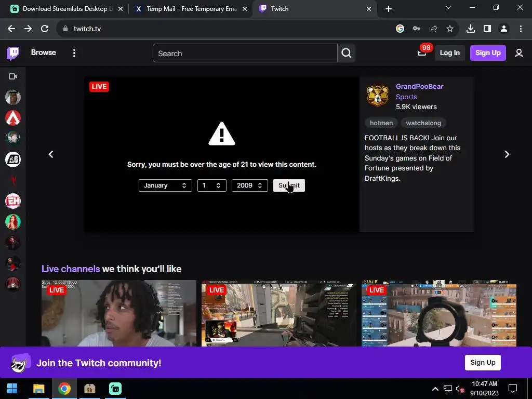Viewport: 532px width, 399px height.
Task: Click the Twitch logo home icon
Action: (x=13, y=54)
